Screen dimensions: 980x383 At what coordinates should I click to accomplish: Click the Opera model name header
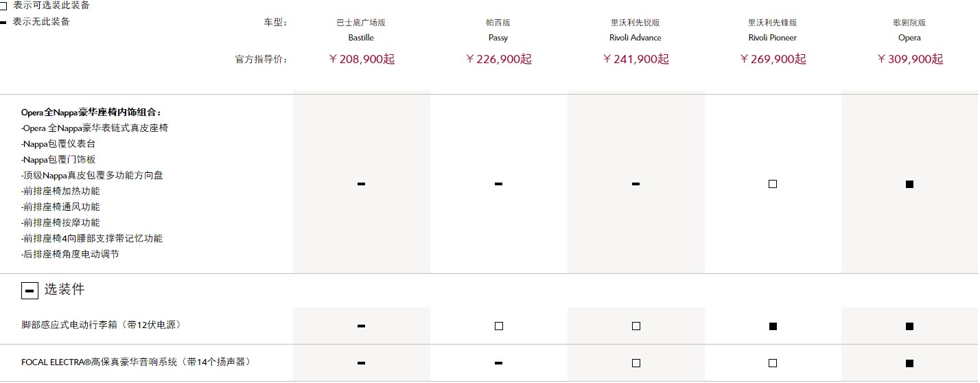click(909, 38)
